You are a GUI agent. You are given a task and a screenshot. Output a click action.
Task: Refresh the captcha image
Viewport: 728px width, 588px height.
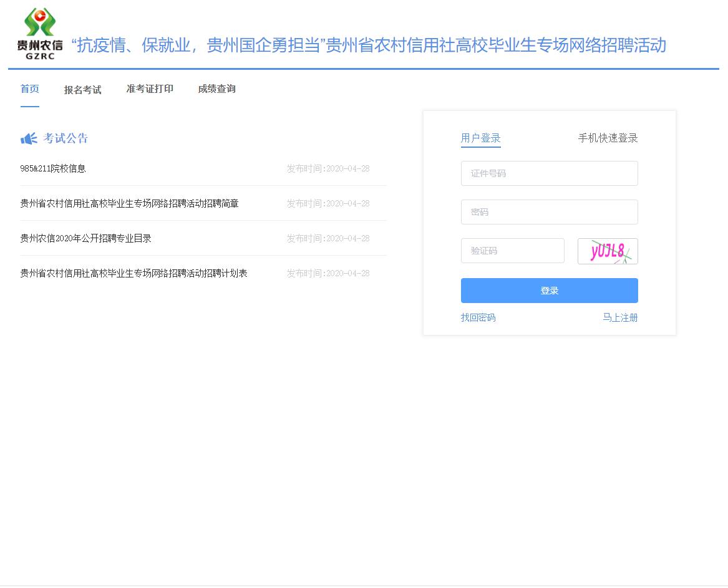607,251
